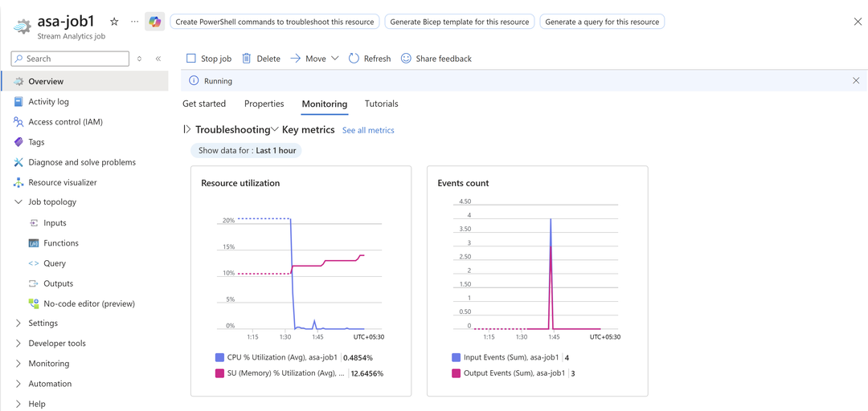Click the Overview gear icon in the sidebar

pos(18,81)
